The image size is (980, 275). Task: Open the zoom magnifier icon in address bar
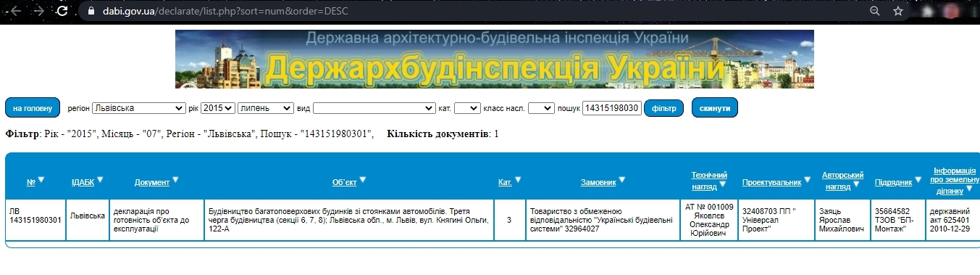click(x=875, y=11)
